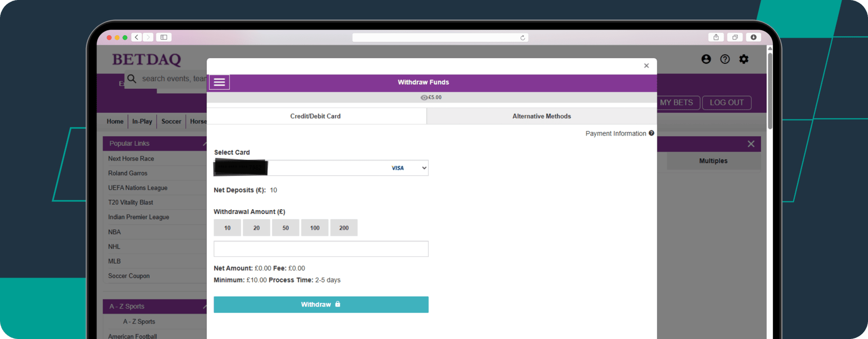Click LOG OUT button

tap(727, 102)
